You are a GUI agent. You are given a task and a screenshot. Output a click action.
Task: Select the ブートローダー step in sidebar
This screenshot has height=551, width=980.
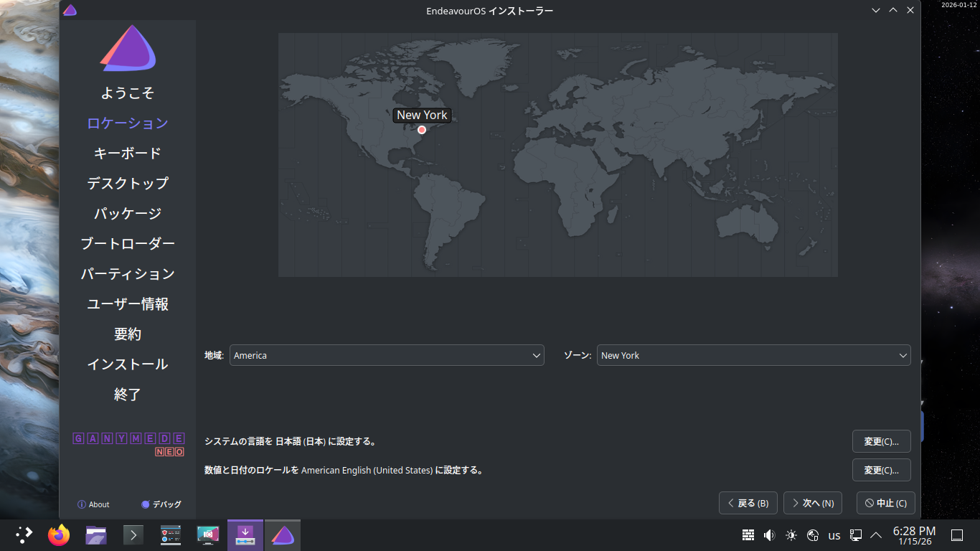pyautogui.click(x=128, y=244)
